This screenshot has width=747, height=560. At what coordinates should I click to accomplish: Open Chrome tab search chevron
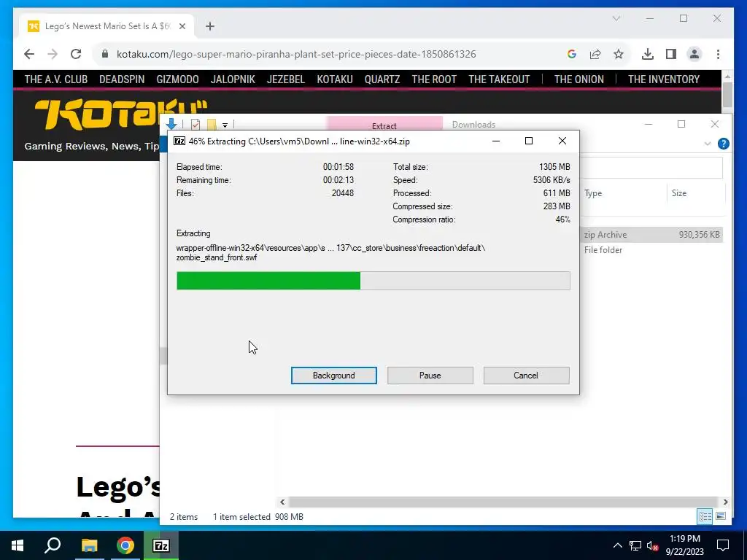(616, 18)
